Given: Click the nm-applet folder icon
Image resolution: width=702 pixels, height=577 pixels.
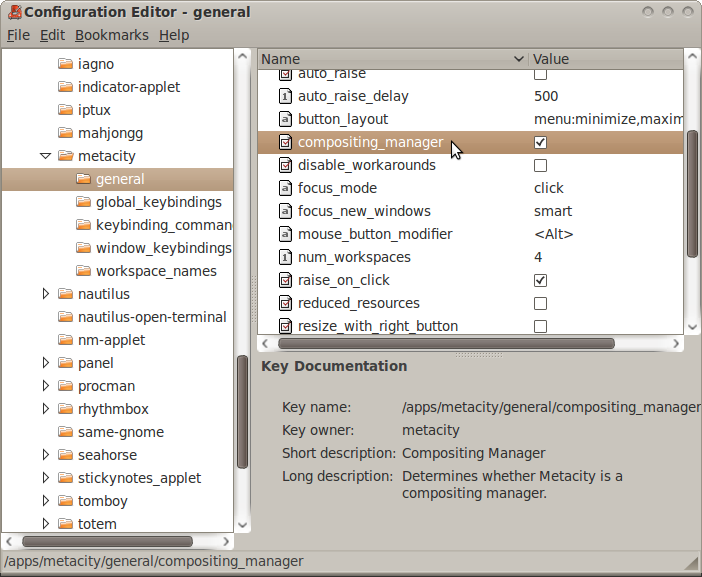Looking at the screenshot, I should tap(65, 340).
